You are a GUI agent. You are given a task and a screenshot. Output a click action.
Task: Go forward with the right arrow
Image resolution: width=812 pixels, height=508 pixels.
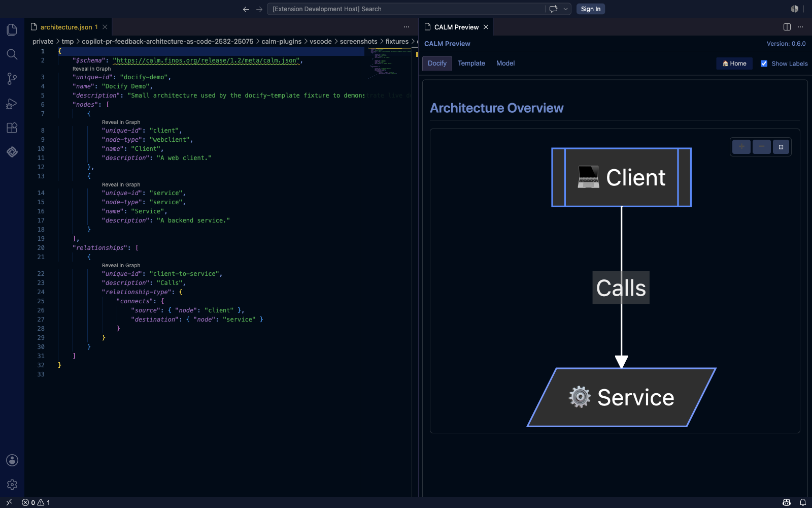coord(259,9)
